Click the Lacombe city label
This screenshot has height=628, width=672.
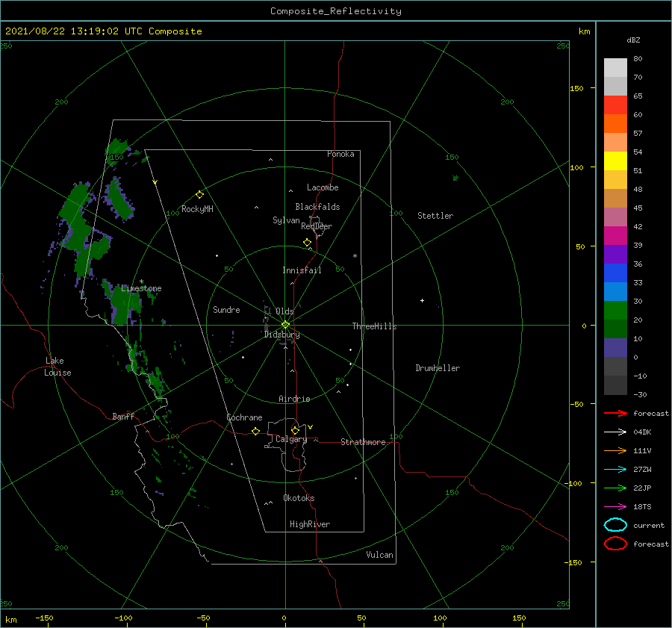[x=323, y=187]
